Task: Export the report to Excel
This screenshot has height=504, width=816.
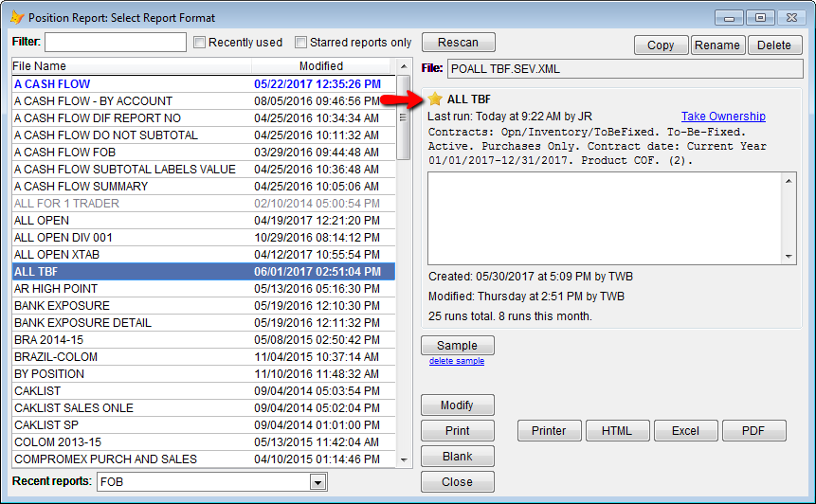Action: [686, 431]
